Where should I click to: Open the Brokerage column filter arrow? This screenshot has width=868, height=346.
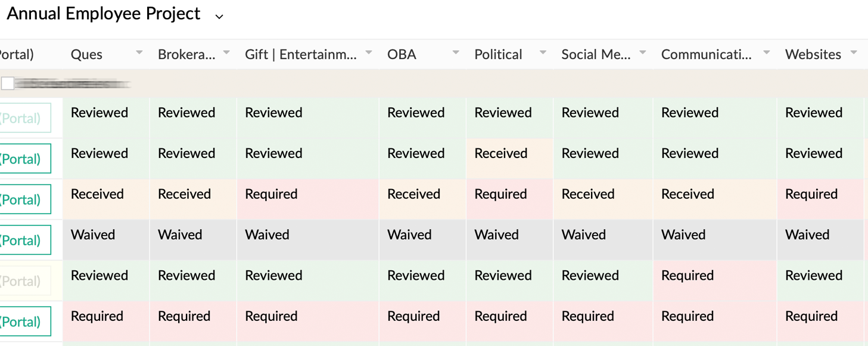click(x=226, y=53)
